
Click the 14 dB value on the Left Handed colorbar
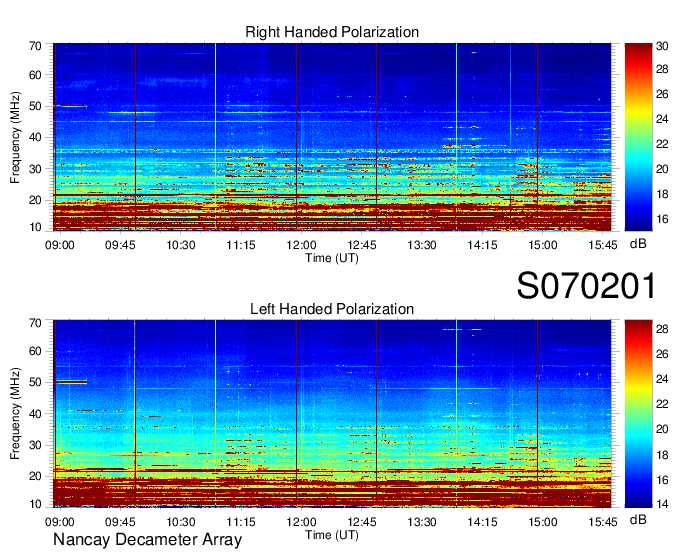(662, 504)
